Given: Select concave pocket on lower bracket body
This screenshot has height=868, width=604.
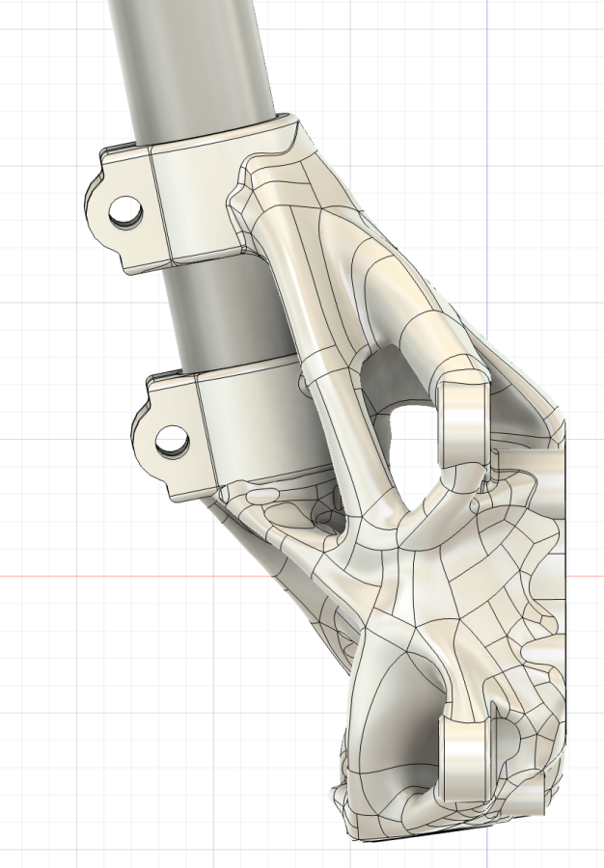Looking at the screenshot, I should 391,714.
